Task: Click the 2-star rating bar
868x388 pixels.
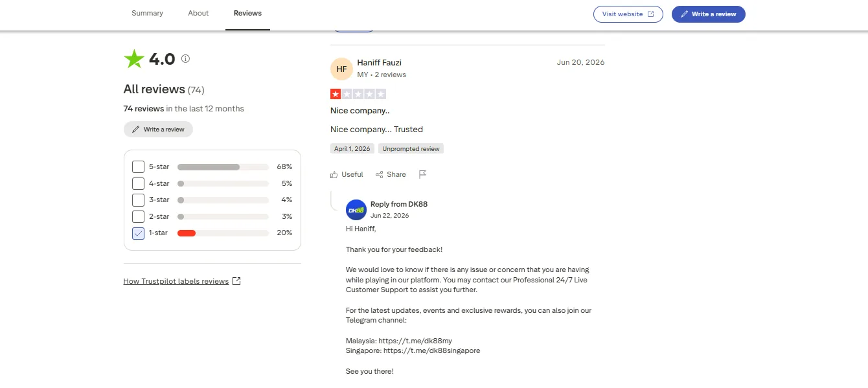Action: tap(223, 216)
